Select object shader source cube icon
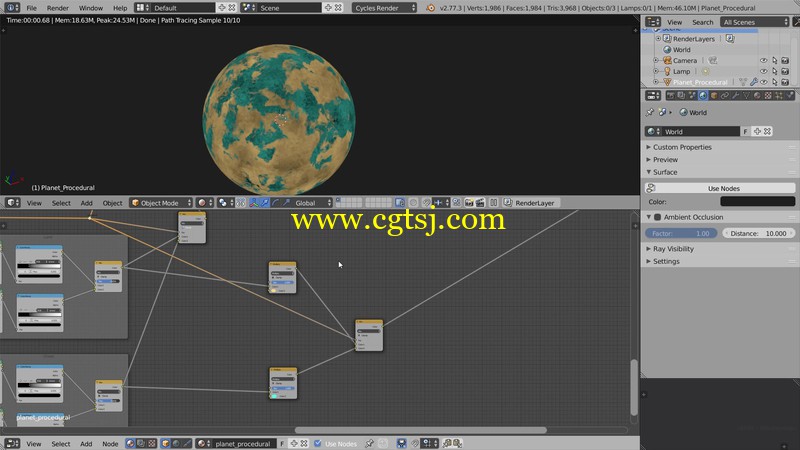This screenshot has width=800, height=450. point(165,443)
